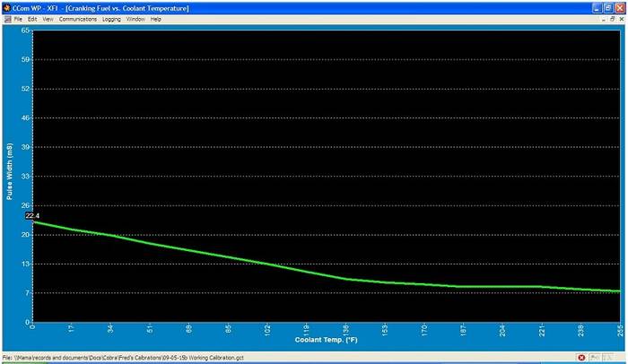
Task: Open the Logging menu
Action: pos(111,19)
